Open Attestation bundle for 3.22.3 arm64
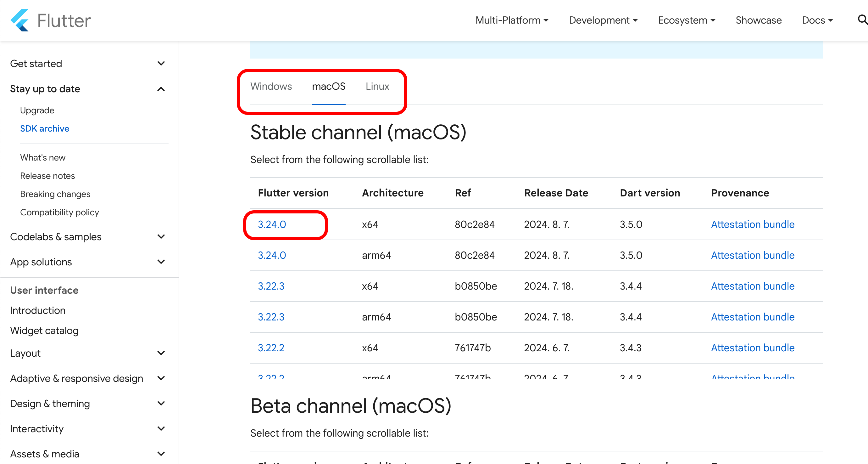868x464 pixels. [x=752, y=317]
